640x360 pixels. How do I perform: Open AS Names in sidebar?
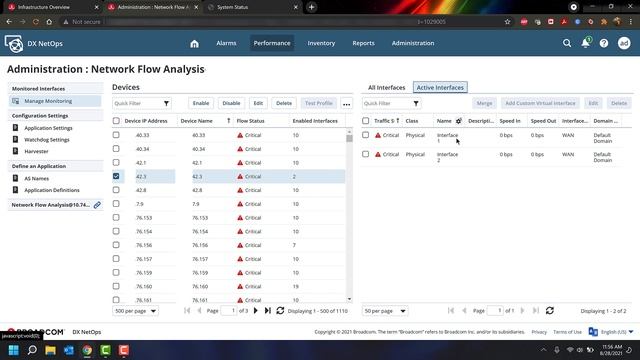(36, 178)
